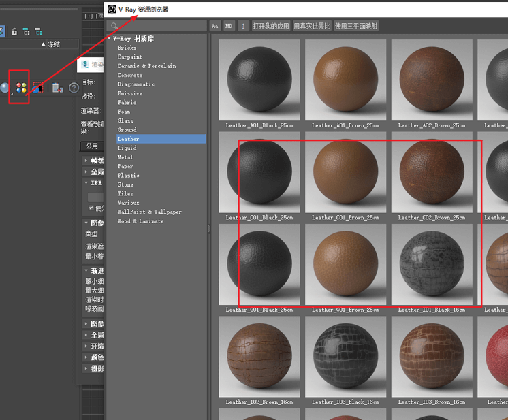Screen dimensions: 508x420
Task: Click the first hierarchy icon next to the padlock
Action: click(x=27, y=31)
